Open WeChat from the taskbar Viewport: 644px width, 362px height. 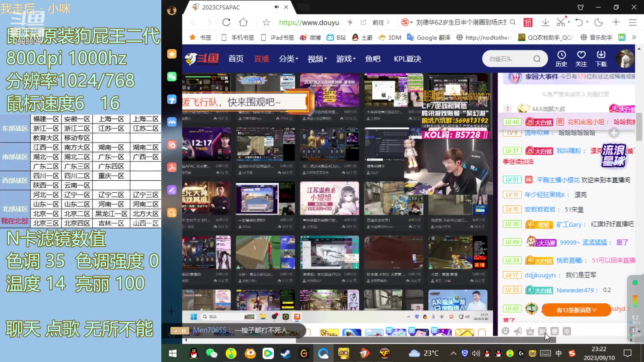(212, 353)
